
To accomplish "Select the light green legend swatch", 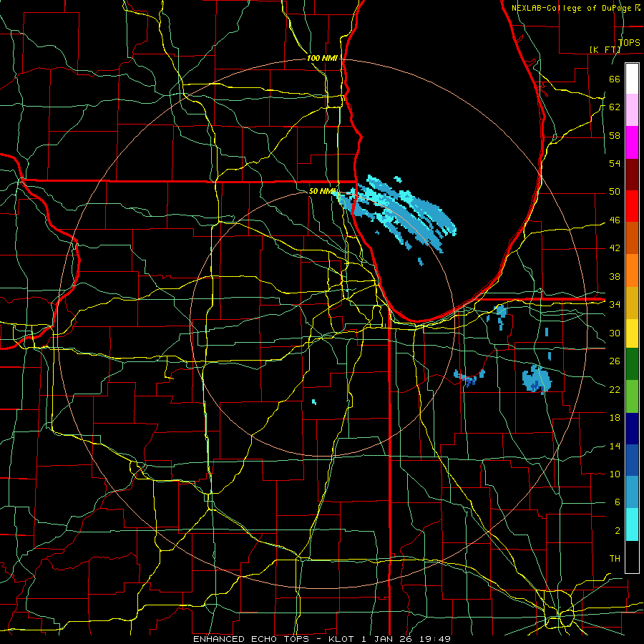I will 632,396.
